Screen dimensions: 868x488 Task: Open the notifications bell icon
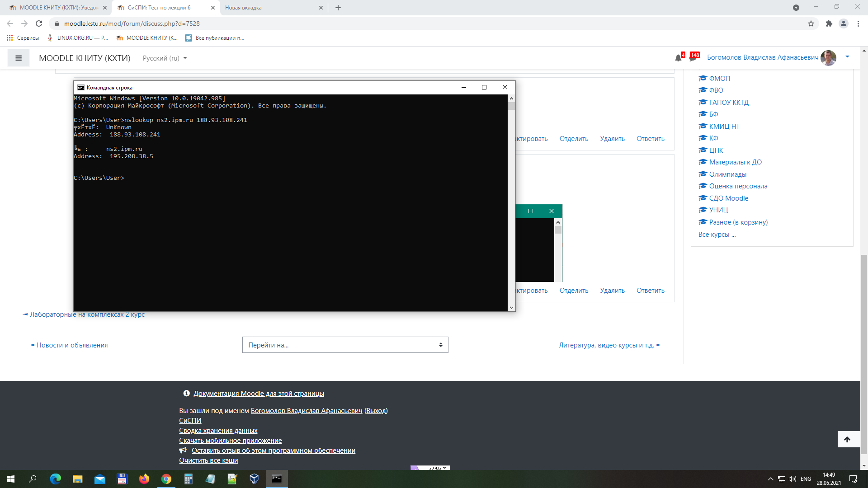pyautogui.click(x=678, y=58)
